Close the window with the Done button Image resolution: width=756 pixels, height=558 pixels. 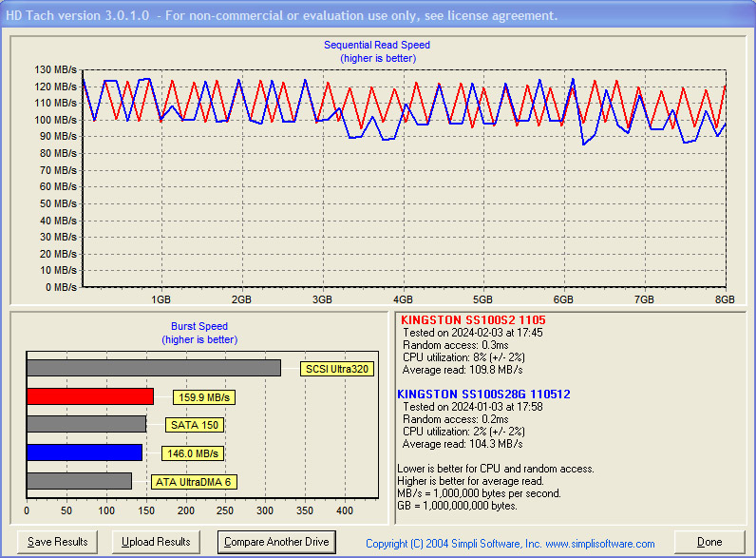pos(709,542)
